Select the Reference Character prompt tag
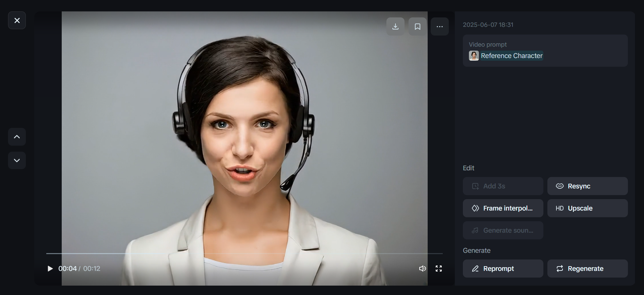This screenshot has width=644, height=295. (x=512, y=56)
